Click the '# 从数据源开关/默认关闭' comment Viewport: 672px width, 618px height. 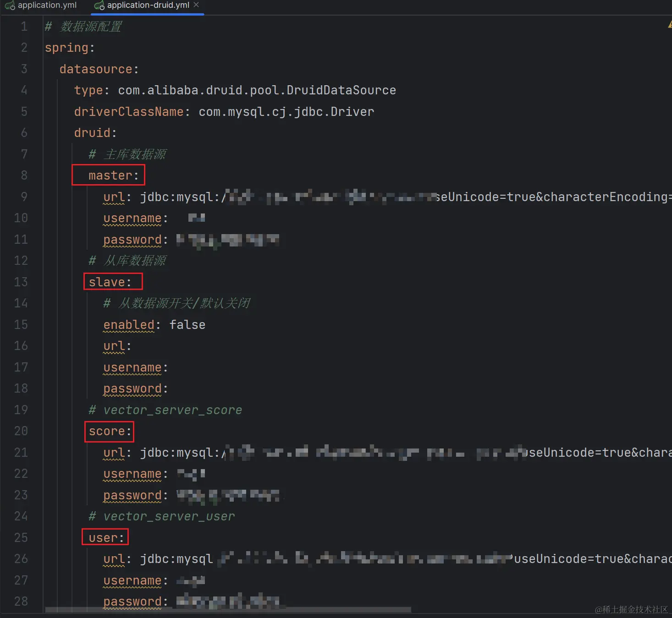177,303
